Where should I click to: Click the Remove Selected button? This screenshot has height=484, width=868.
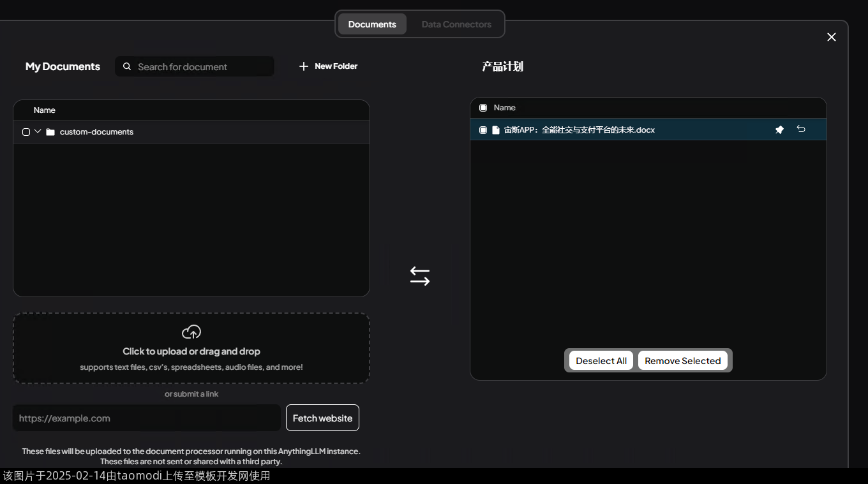682,361
